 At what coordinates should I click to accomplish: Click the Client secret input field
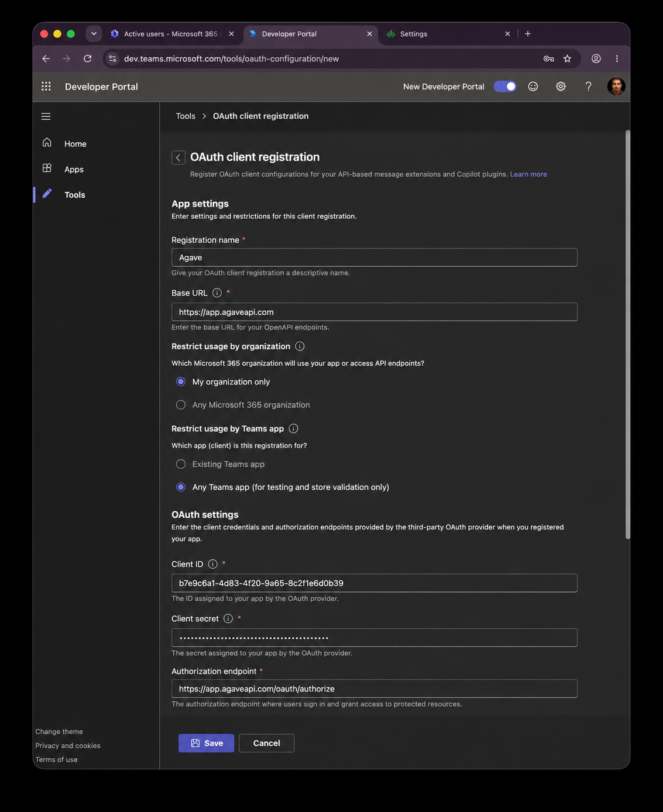(x=375, y=638)
